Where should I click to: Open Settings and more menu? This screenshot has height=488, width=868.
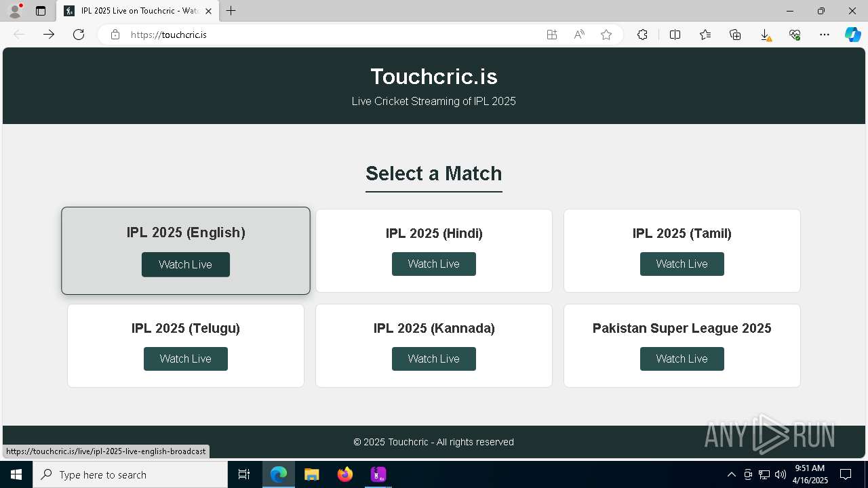pyautogui.click(x=825, y=35)
